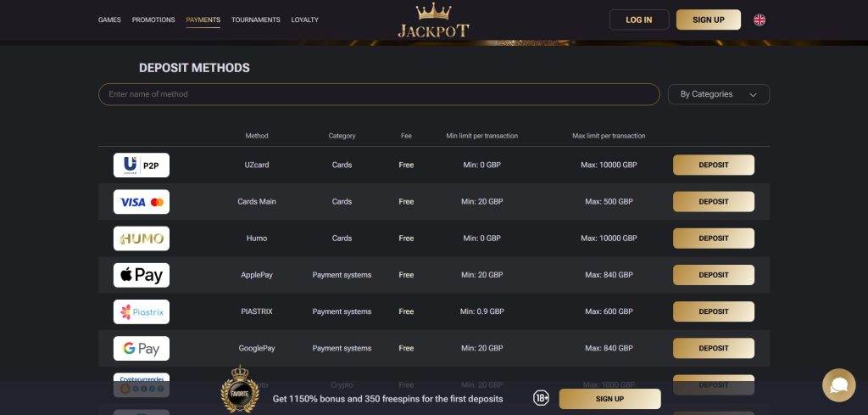This screenshot has width=868, height=415.
Task: Select the Payments tab
Action: coord(203,20)
